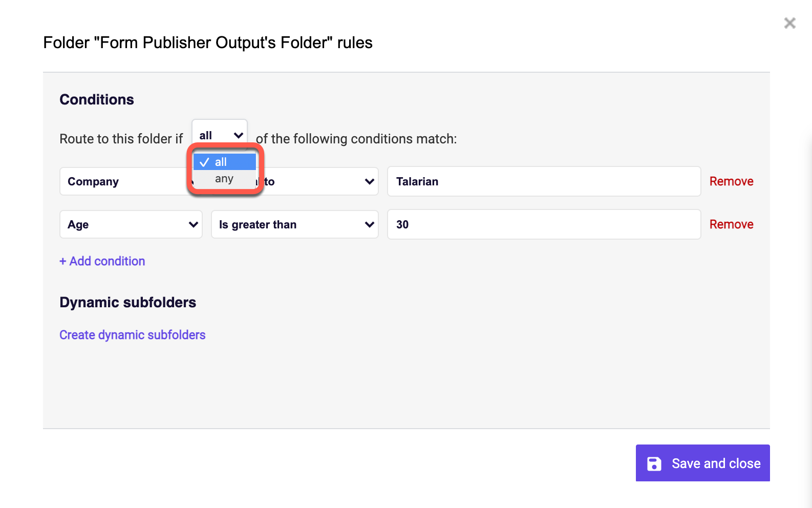
Task: Expand the Age field selector
Action: [x=131, y=224]
